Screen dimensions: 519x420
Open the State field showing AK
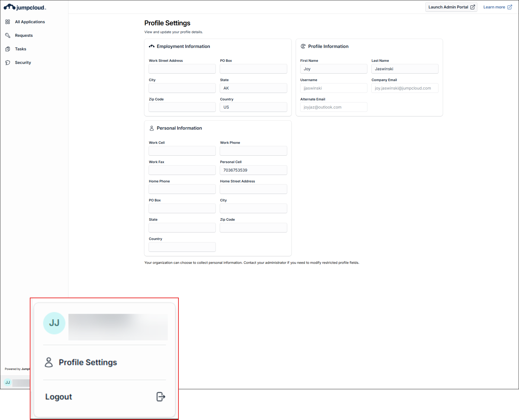coord(253,88)
